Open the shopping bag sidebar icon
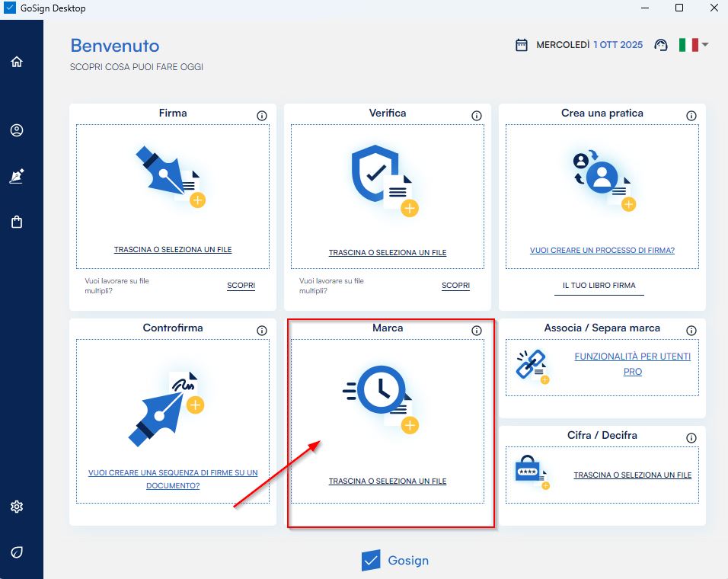 coord(17,222)
